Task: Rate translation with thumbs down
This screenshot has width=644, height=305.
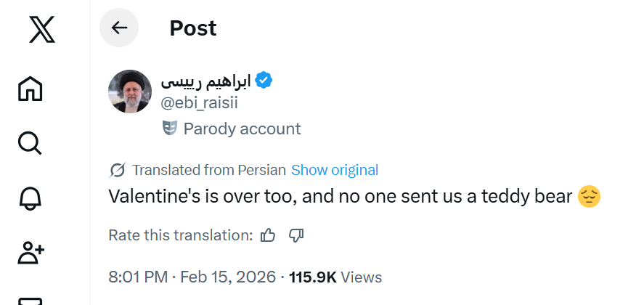Action: [296, 235]
